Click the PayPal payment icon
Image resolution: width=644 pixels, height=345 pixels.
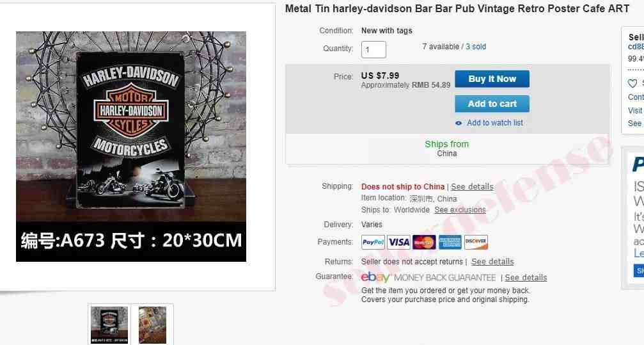pos(373,242)
